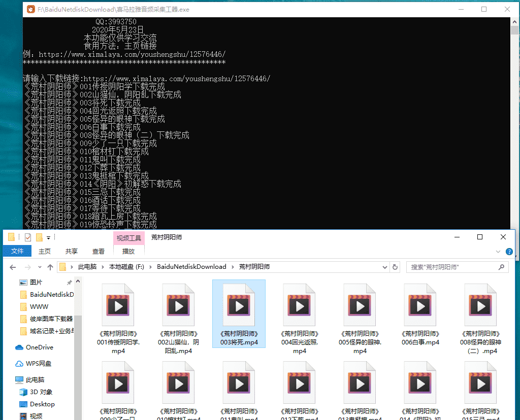The height and width of the screenshot is (420, 520).
Task: Open 域名记录+业务 folder in navigation pane
Action: coord(47,331)
